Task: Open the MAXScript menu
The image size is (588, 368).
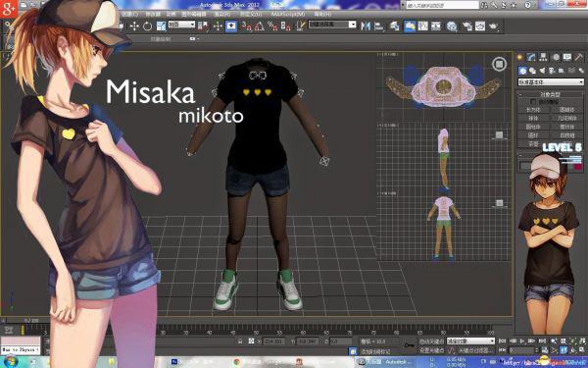Action: (x=288, y=14)
